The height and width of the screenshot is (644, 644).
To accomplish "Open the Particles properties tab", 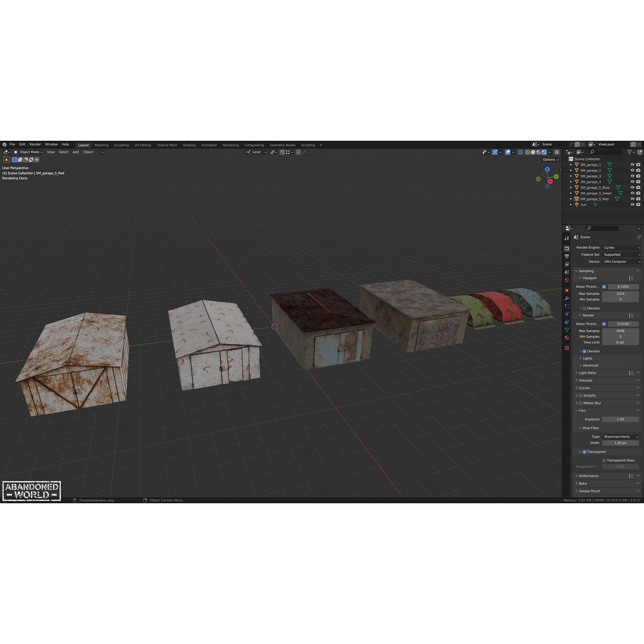I will point(567,306).
